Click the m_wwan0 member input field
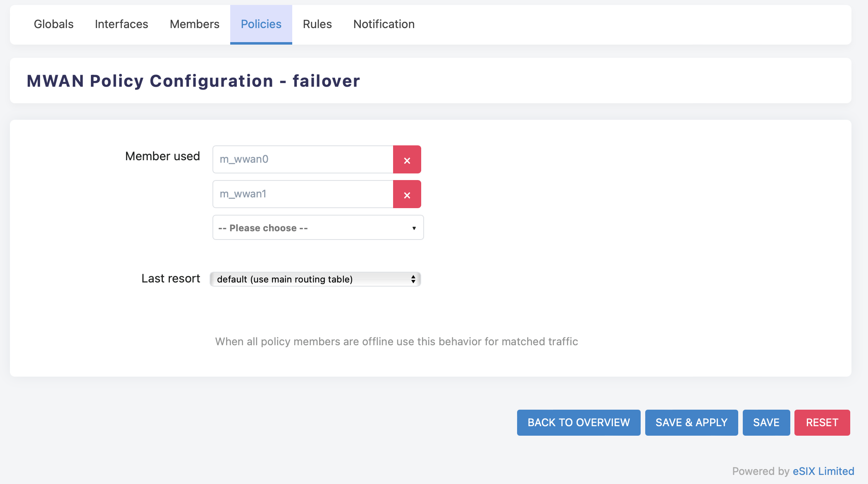This screenshot has width=868, height=484. 303,159
